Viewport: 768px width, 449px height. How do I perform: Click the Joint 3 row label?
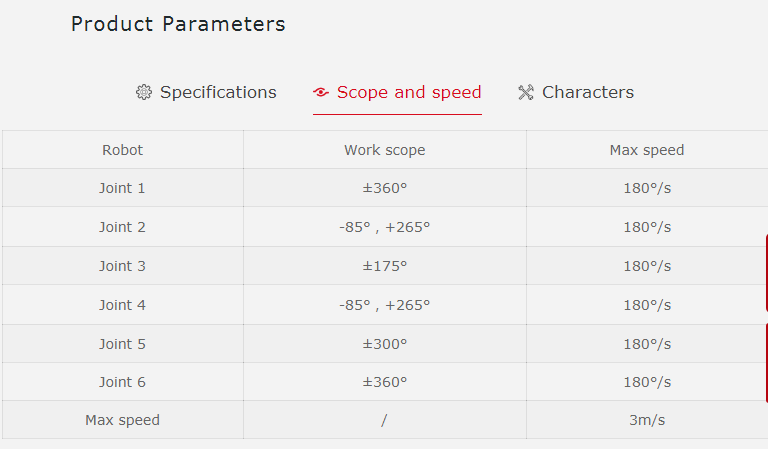click(122, 266)
